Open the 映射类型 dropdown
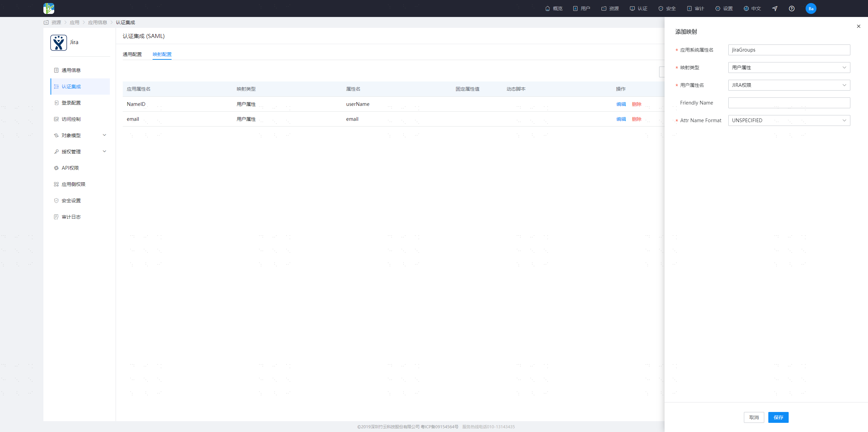 point(789,68)
